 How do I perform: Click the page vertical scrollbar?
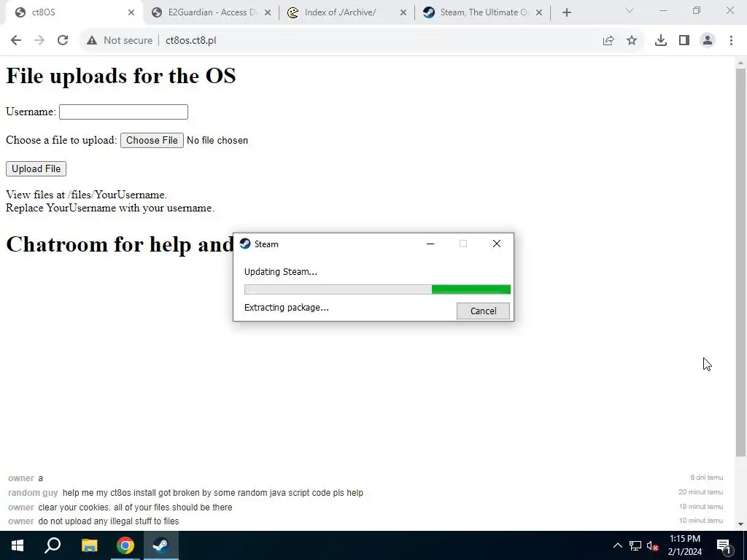click(x=740, y=262)
